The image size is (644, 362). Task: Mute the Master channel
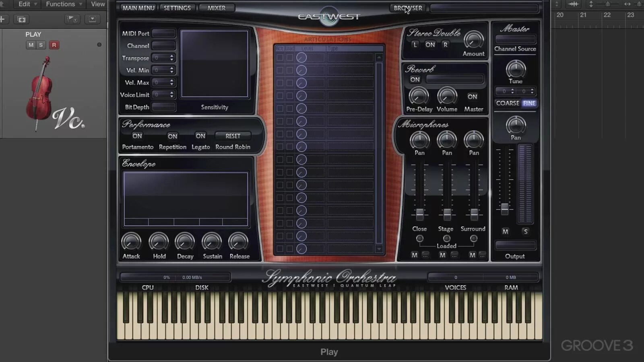[505, 231]
